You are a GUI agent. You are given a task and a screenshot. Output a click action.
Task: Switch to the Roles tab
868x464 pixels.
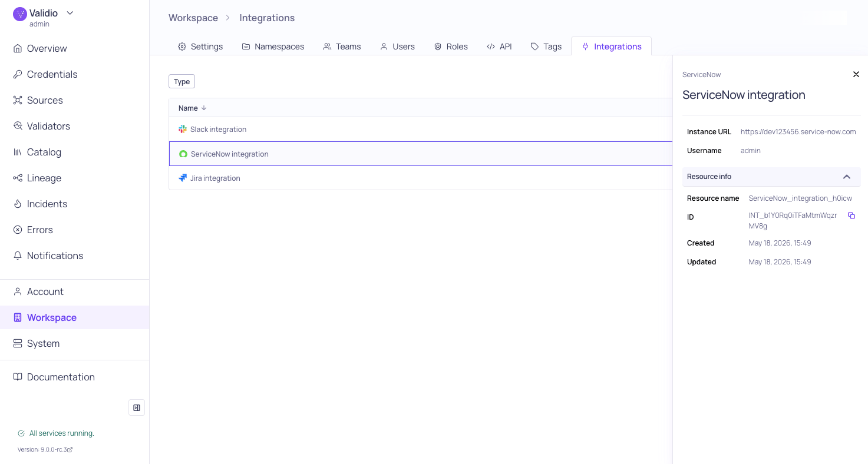click(x=451, y=47)
